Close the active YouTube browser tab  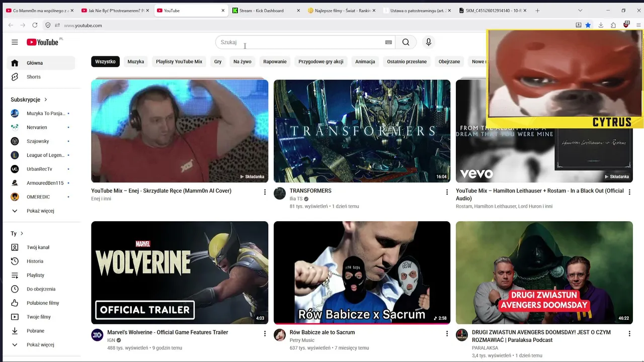[x=223, y=11]
